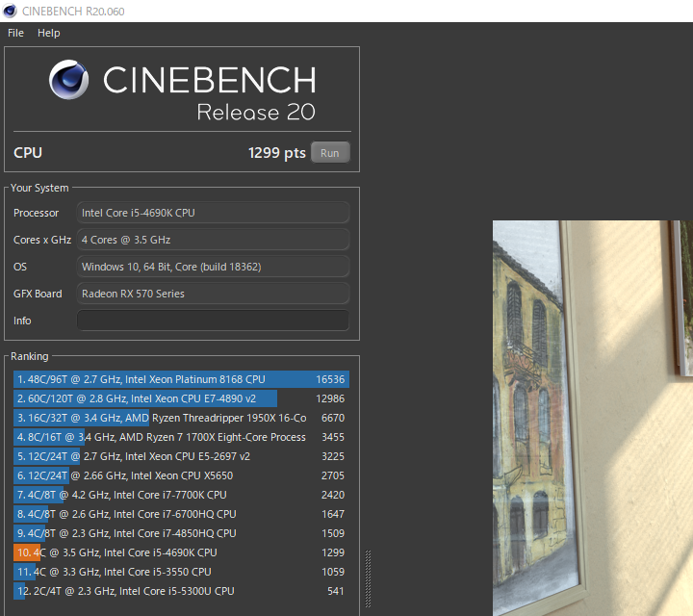Click the Cinebench title bar icon
The width and height of the screenshot is (693, 616).
[x=10, y=11]
